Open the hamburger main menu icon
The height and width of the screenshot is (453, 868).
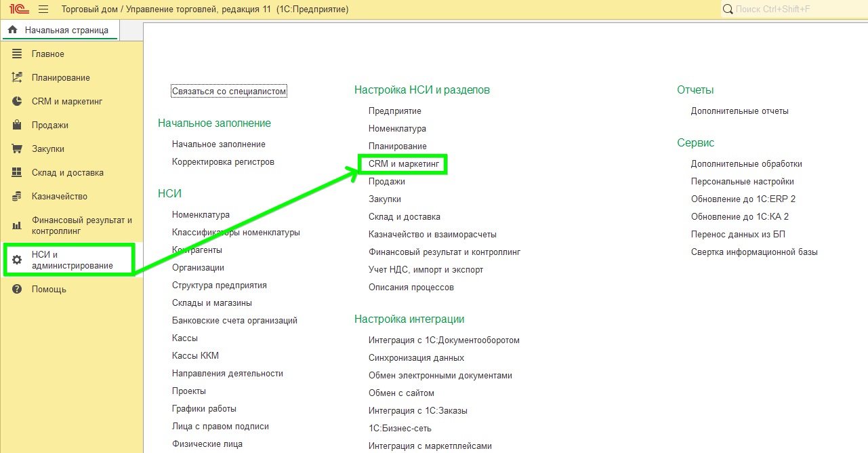pyautogui.click(x=43, y=9)
